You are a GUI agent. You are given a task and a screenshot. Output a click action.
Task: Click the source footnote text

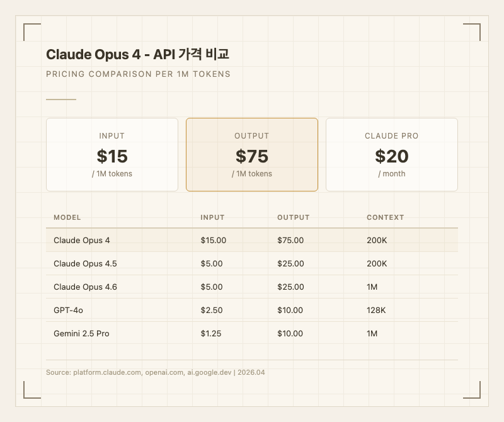tap(156, 372)
